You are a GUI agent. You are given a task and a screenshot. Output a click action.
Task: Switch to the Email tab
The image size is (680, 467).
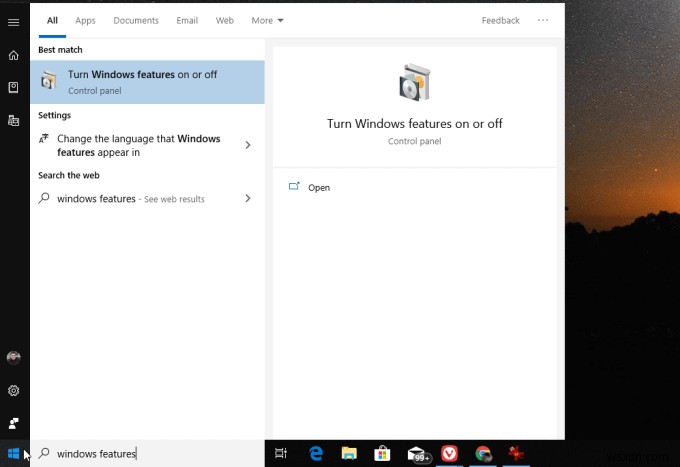point(187,20)
